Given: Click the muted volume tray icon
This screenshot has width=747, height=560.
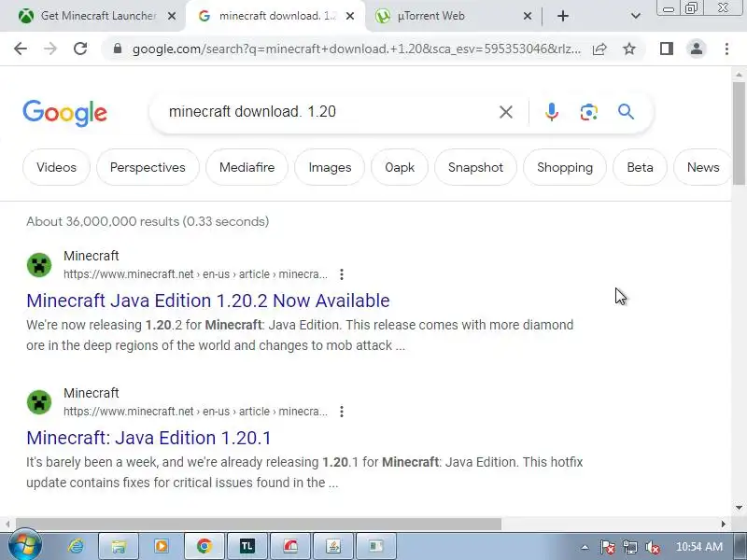Looking at the screenshot, I should [652, 547].
